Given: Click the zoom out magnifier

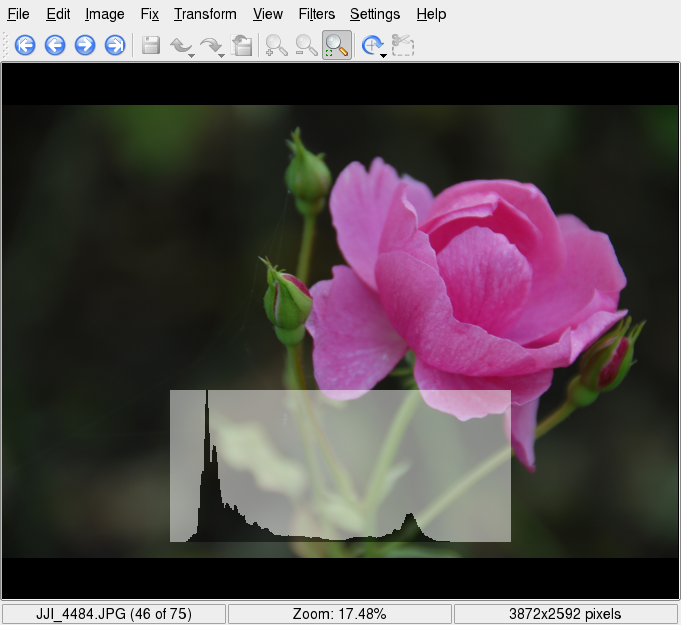Looking at the screenshot, I should [x=306, y=45].
